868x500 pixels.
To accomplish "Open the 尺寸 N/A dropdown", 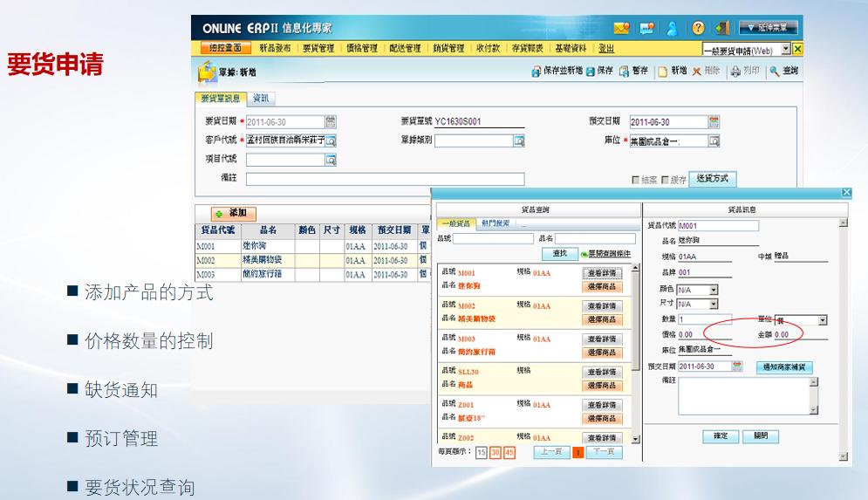I will [x=714, y=304].
